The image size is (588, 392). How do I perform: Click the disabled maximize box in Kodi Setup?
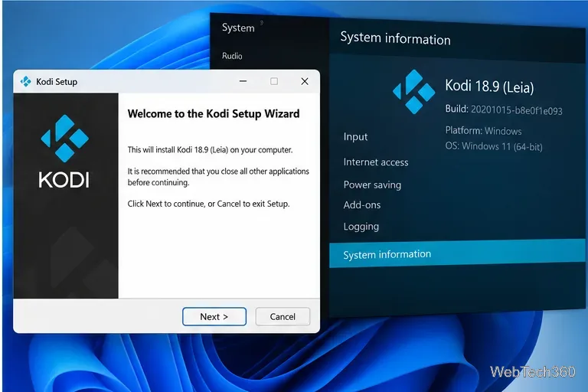pyautogui.click(x=274, y=81)
